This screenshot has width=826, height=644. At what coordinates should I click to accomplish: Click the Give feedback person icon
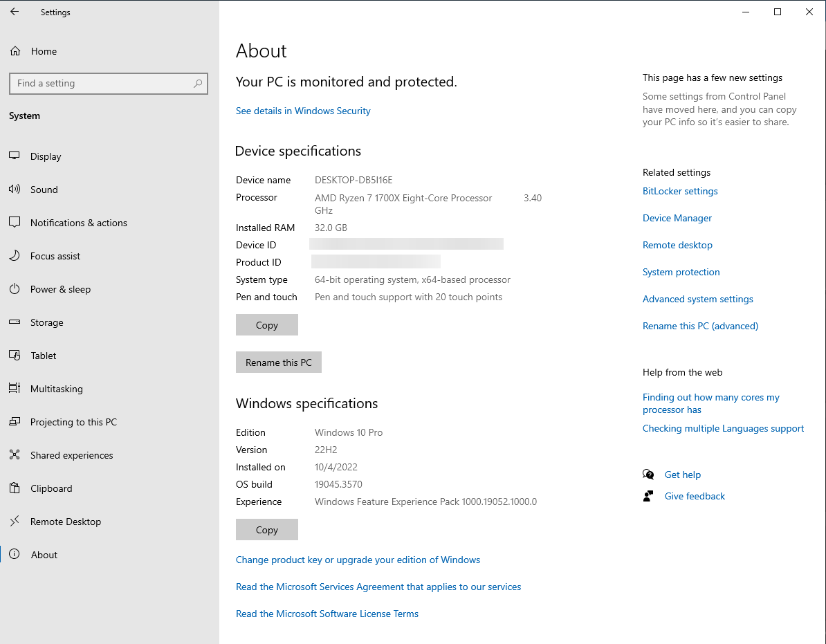click(648, 496)
